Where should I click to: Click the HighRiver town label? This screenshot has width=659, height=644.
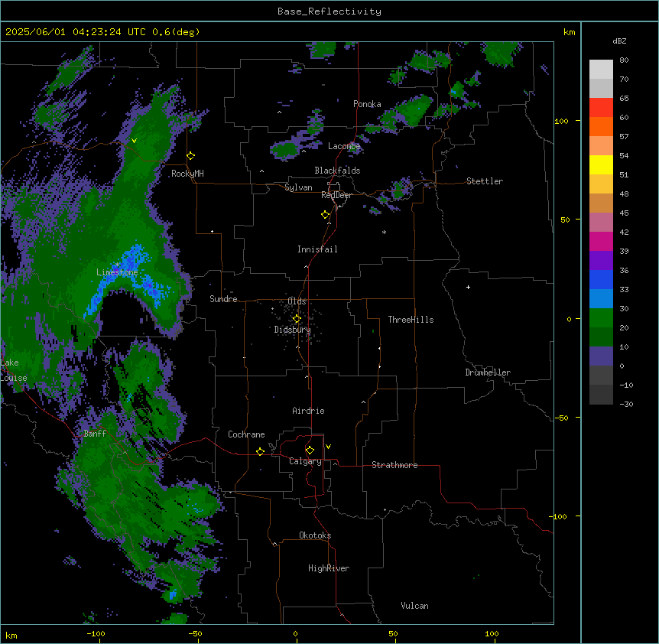click(329, 568)
